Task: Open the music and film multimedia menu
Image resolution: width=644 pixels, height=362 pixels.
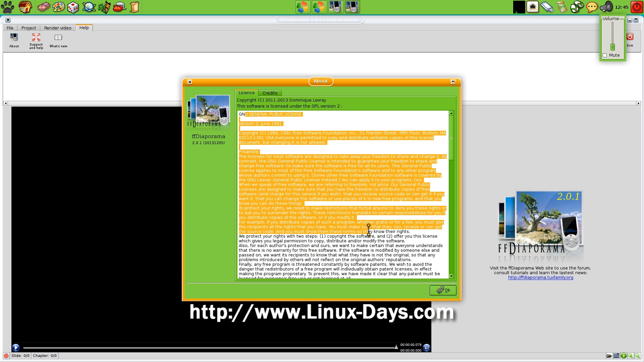Action: tap(104, 7)
